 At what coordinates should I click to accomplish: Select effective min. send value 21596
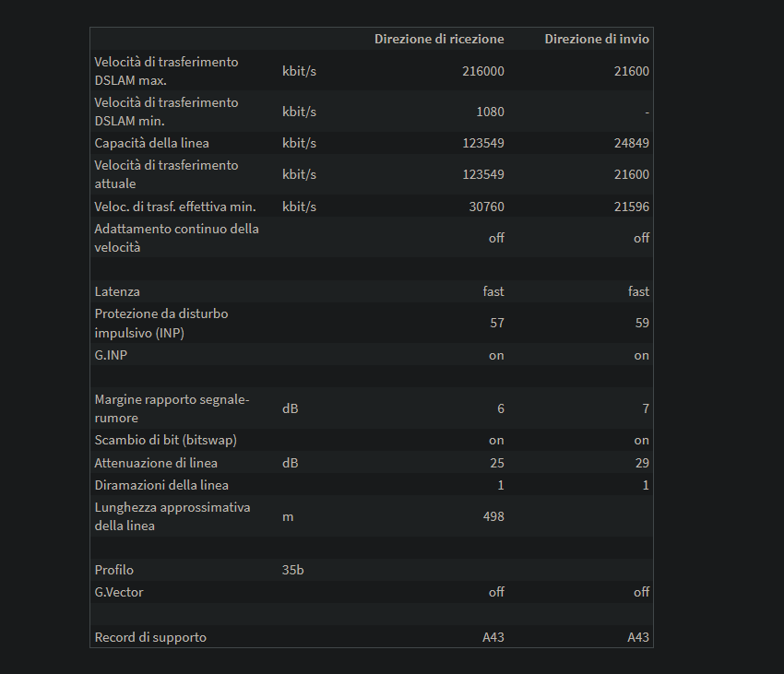coord(632,207)
